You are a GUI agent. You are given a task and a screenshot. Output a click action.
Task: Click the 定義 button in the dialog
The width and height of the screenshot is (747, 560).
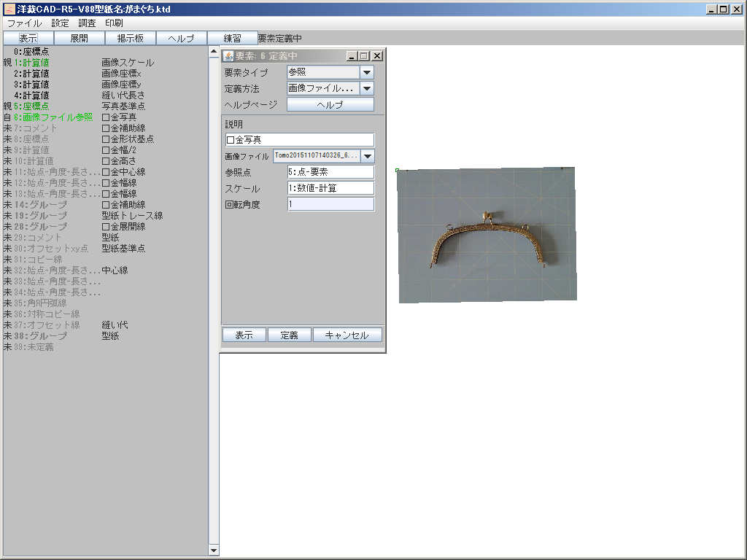click(289, 335)
